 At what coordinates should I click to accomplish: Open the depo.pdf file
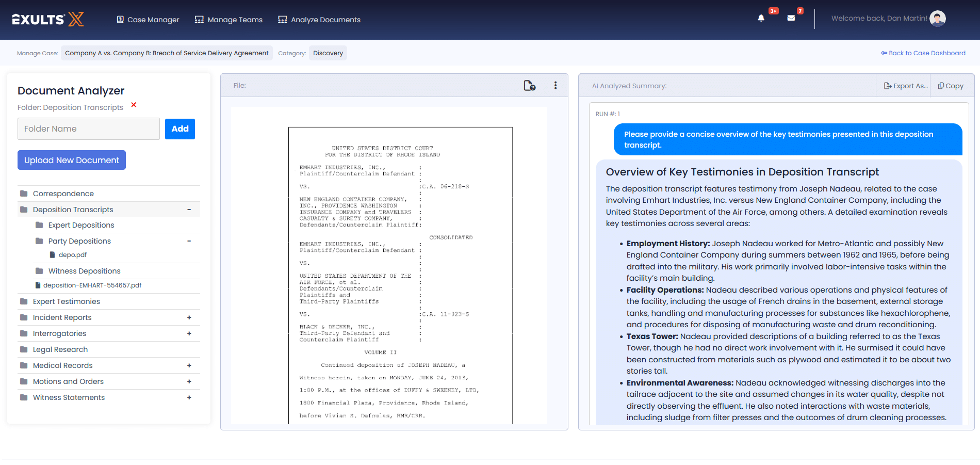tap(72, 255)
